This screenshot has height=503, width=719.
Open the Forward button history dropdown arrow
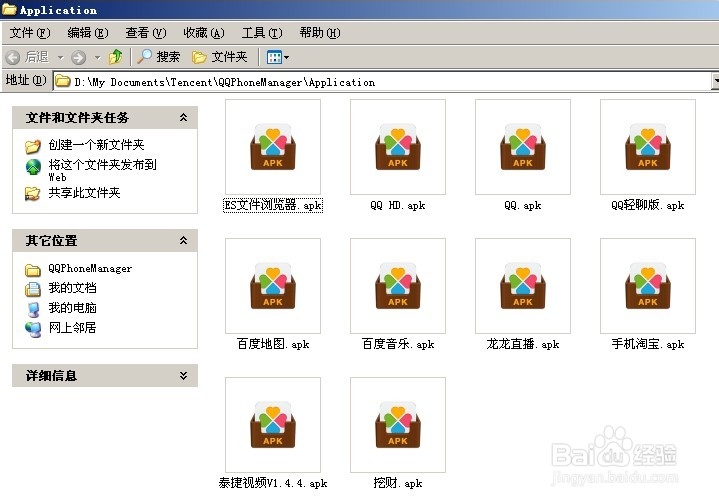(97, 57)
